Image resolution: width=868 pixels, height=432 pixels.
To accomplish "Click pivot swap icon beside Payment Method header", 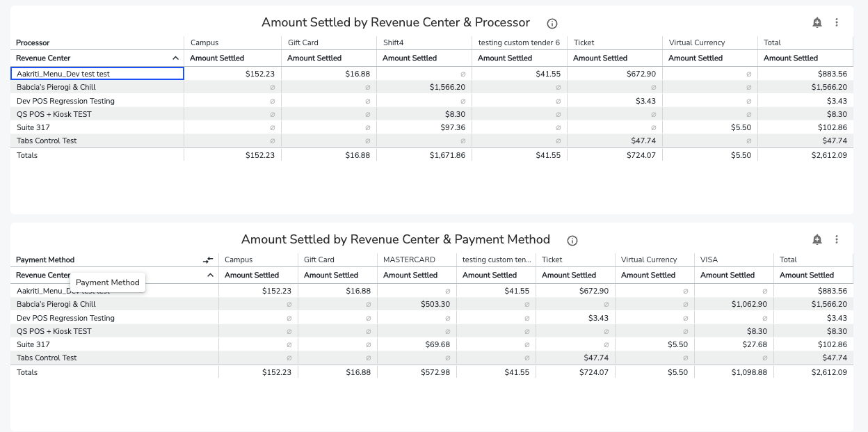I will coord(208,259).
